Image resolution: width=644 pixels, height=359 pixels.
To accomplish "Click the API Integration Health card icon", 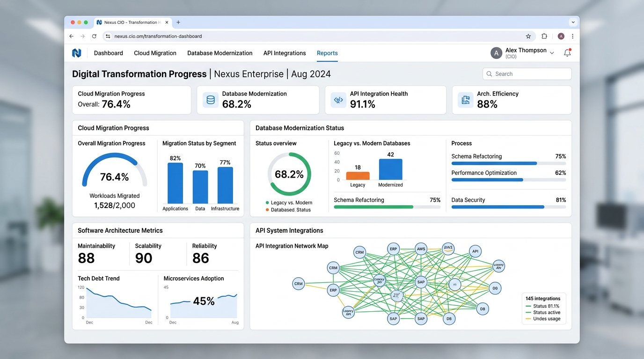I will click(x=338, y=100).
